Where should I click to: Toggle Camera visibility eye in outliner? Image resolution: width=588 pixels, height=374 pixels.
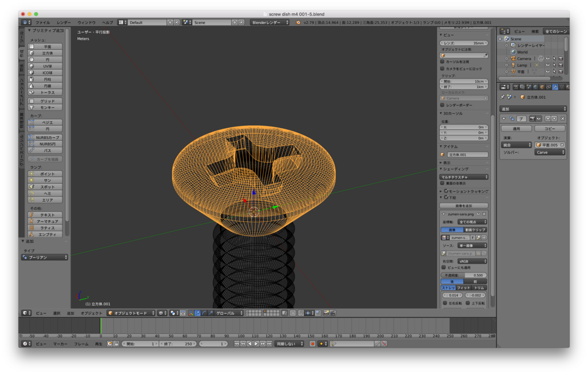click(547, 59)
